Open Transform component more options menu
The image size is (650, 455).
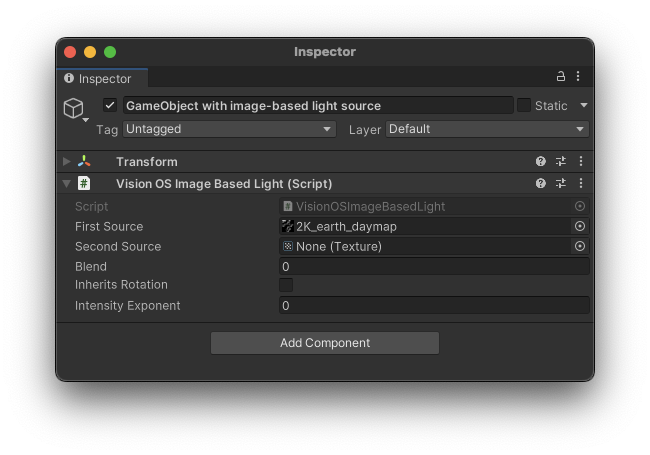click(x=580, y=161)
